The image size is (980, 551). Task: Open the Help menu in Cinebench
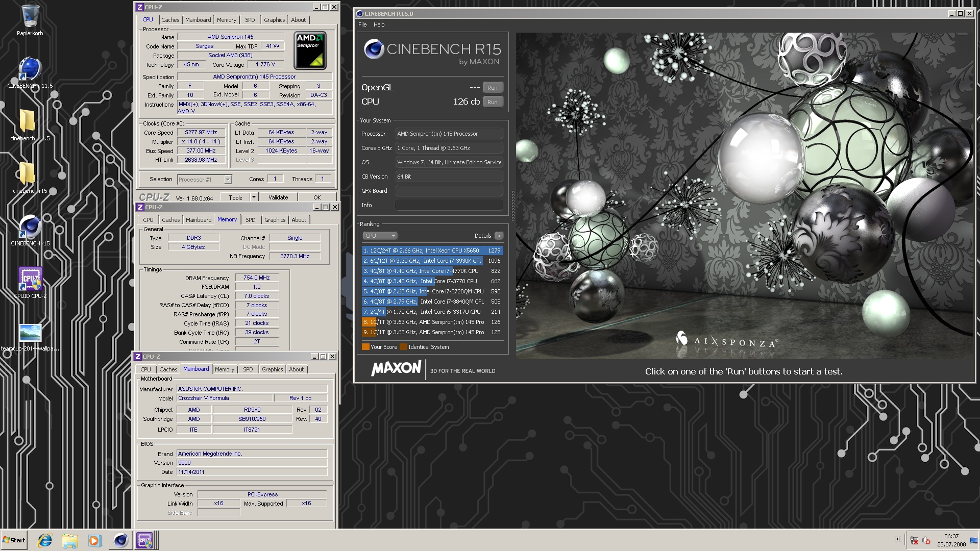click(x=379, y=24)
